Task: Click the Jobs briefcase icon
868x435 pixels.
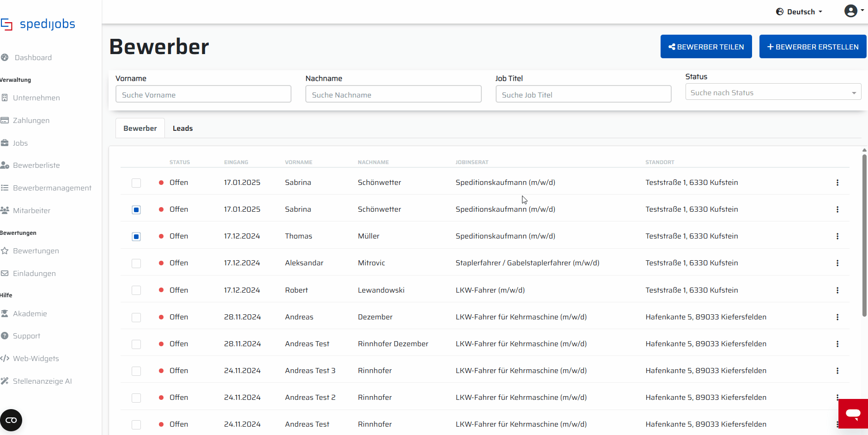Action: (x=5, y=143)
